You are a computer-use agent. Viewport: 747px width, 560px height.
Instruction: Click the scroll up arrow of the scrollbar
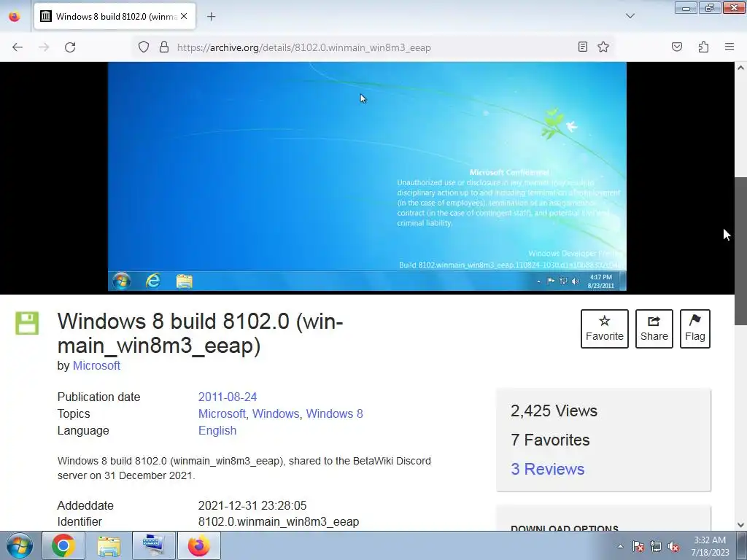741,68
